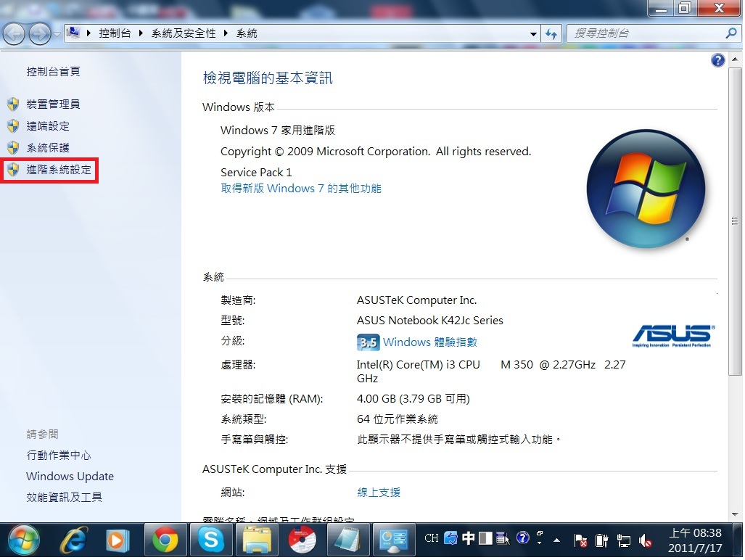Click the 3.5 experience index score badge
Image resolution: width=745 pixels, height=560 pixels.
coord(369,342)
